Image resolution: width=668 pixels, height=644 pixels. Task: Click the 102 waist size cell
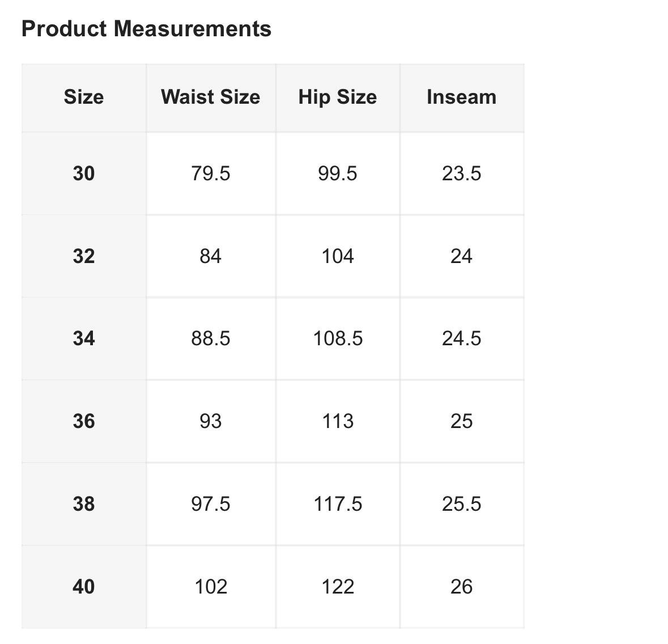click(211, 587)
